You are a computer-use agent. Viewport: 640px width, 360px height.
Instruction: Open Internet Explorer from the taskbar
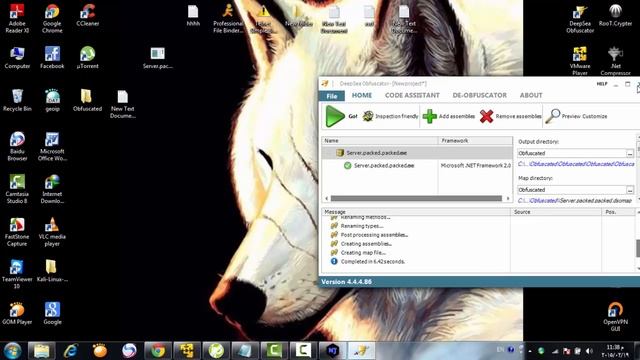[x=71, y=351]
